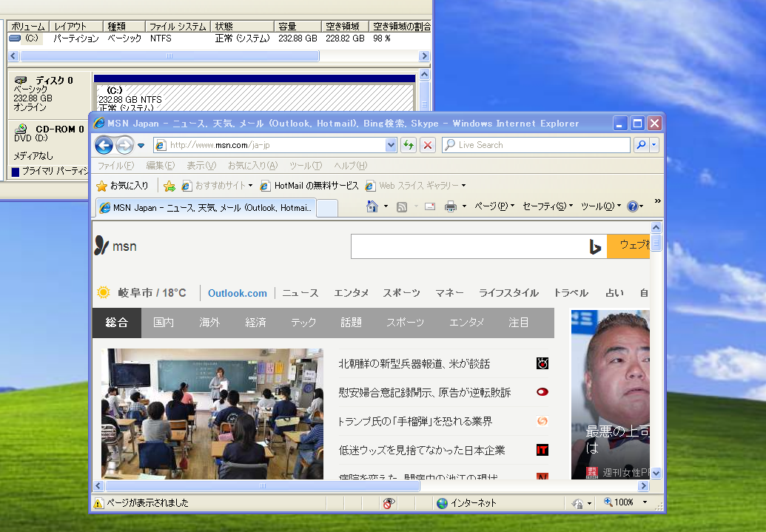
Task: Open the HotMail の無料サービス favorite link
Action: [309, 186]
